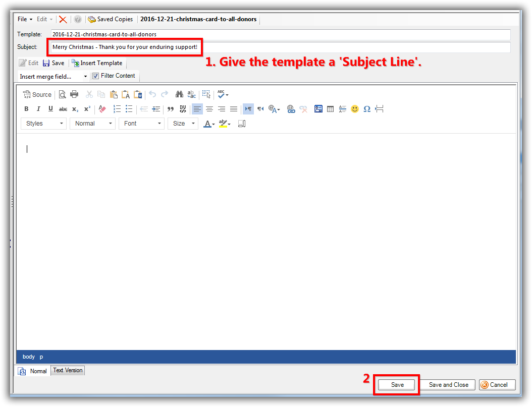Toggle bold formatting
Screen dimensions: 532x407
pos(27,109)
